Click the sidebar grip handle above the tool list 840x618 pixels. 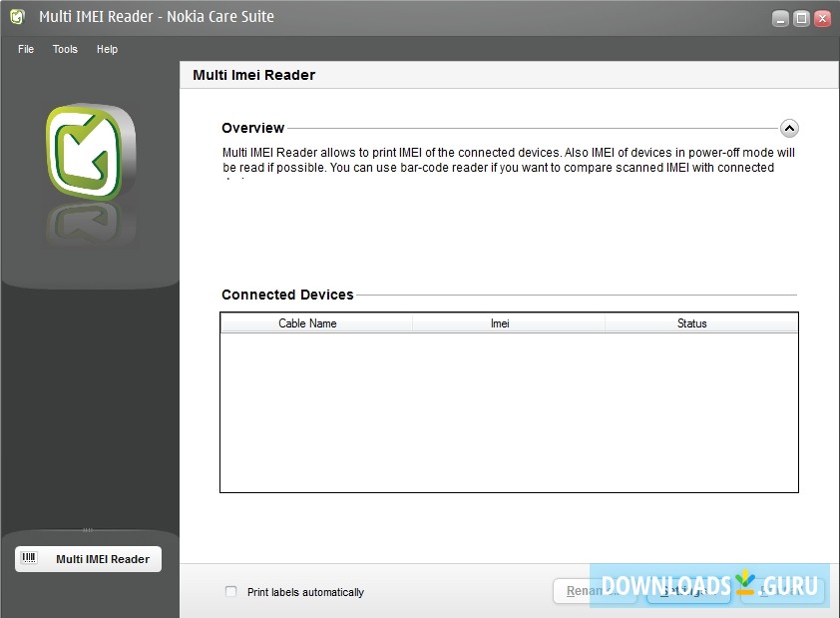pyautogui.click(x=88, y=530)
